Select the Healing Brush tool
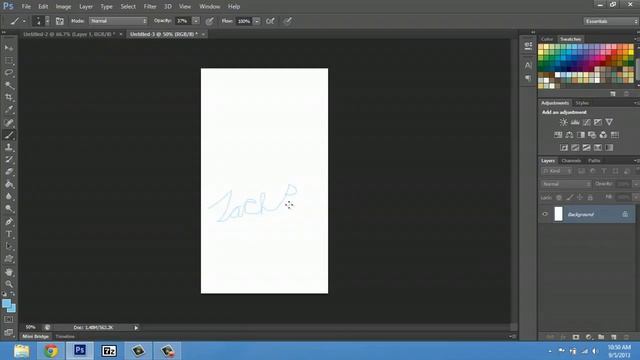The height and width of the screenshot is (360, 640). click(9, 122)
